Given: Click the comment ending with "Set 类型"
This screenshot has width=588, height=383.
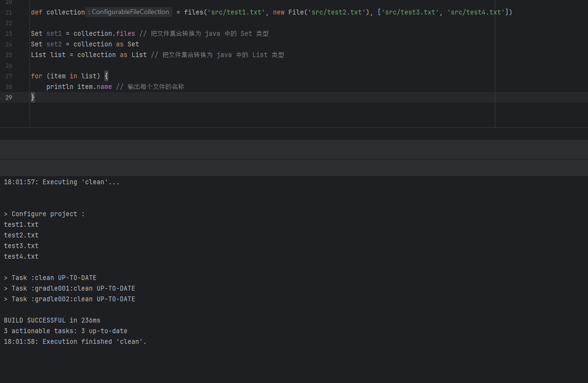Looking at the screenshot, I should click(204, 33).
